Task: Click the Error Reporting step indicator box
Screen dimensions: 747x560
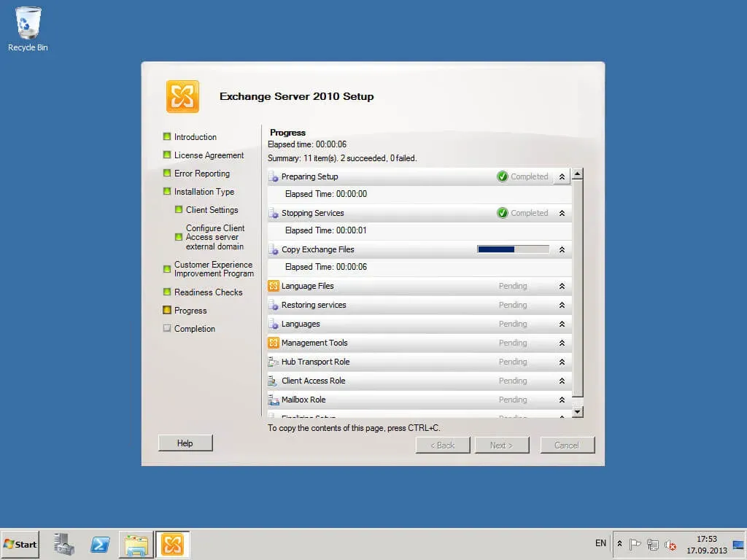Action: coord(167,173)
